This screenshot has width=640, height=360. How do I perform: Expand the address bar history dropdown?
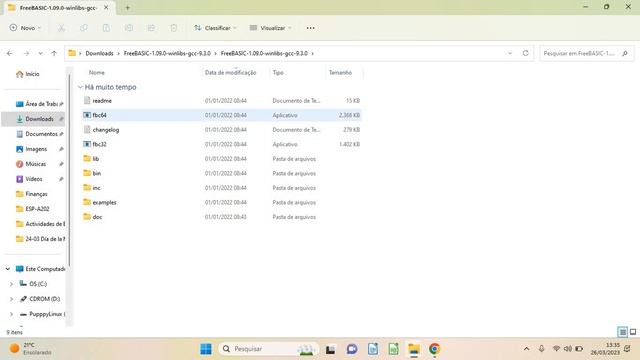coord(510,53)
